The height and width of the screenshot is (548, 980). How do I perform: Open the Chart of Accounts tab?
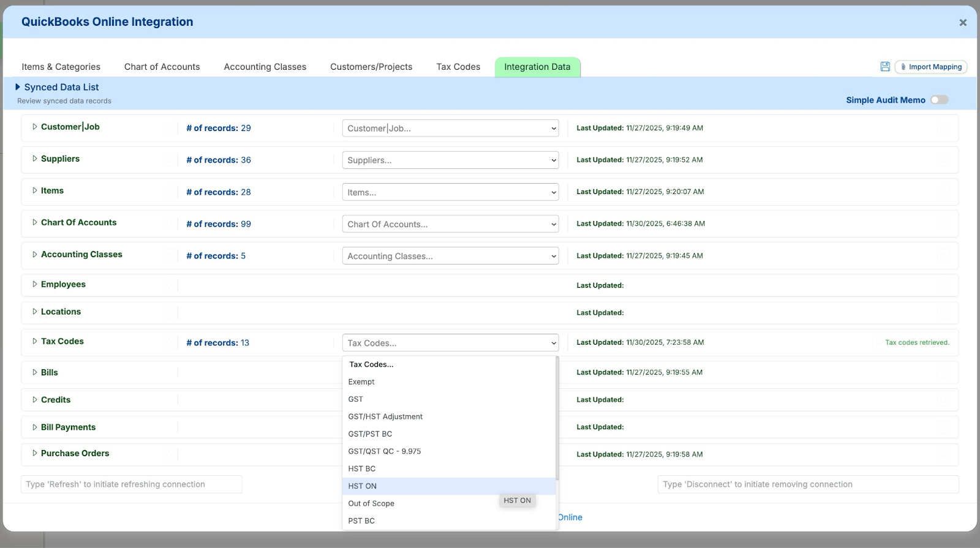(x=162, y=67)
